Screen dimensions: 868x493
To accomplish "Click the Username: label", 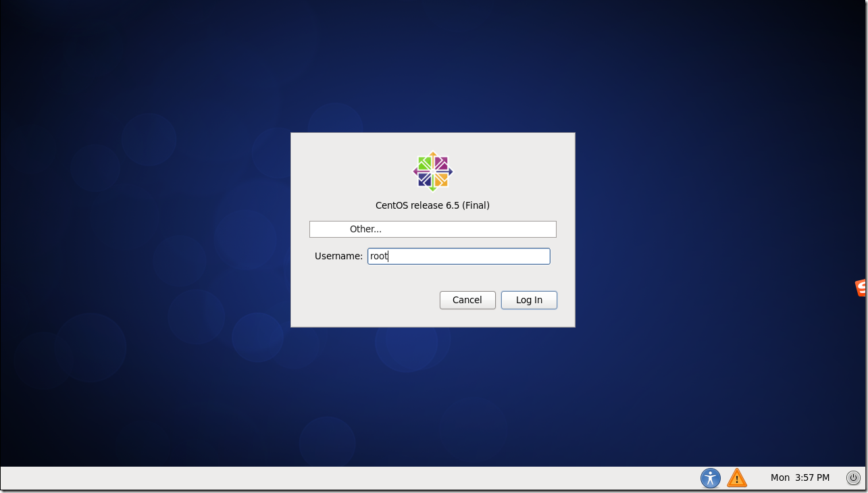I will (x=338, y=256).
